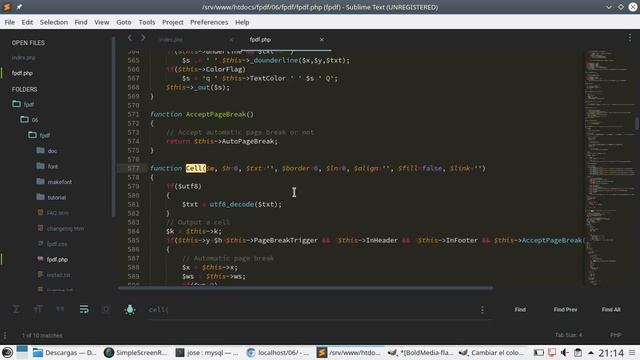Switch to jose : mysql terminal window
This screenshot has height=360, width=640.
click(206, 352)
